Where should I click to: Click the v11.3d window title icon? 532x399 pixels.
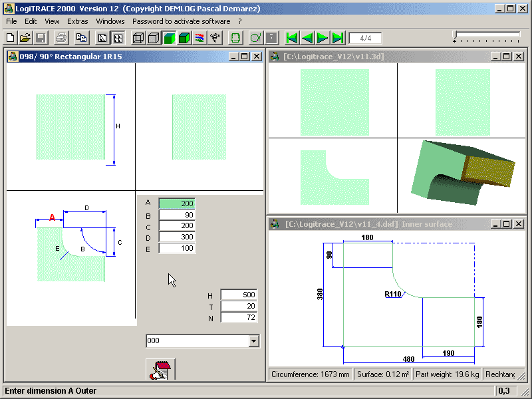[275, 57]
